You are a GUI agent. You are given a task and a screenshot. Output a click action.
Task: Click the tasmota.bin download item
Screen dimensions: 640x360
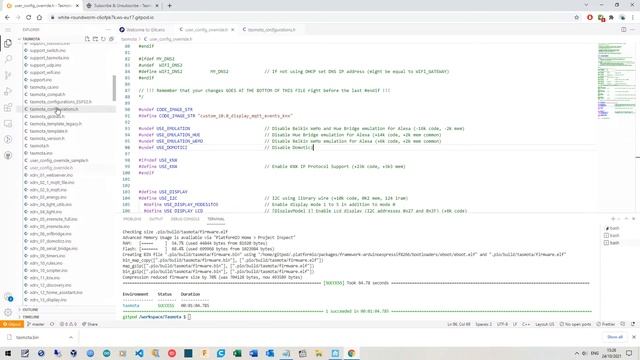28,338
